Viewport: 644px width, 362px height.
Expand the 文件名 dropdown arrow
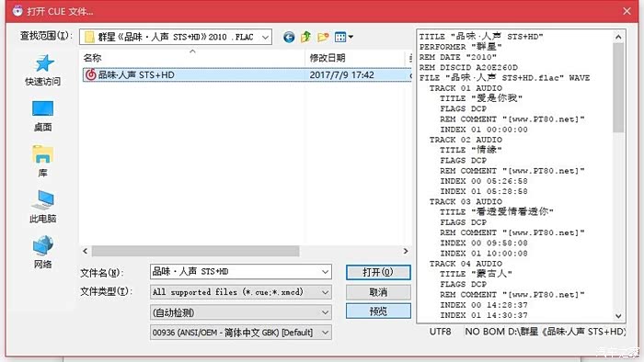pyautogui.click(x=326, y=272)
